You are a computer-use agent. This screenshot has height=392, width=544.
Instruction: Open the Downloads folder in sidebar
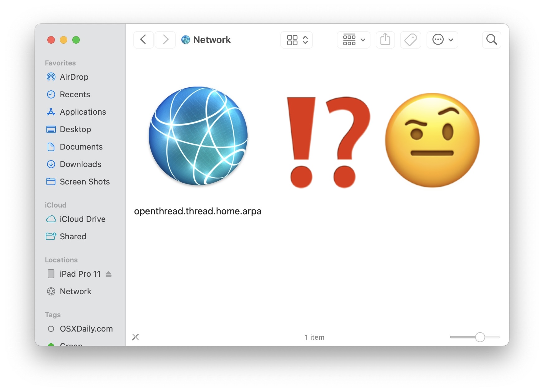[80, 164]
